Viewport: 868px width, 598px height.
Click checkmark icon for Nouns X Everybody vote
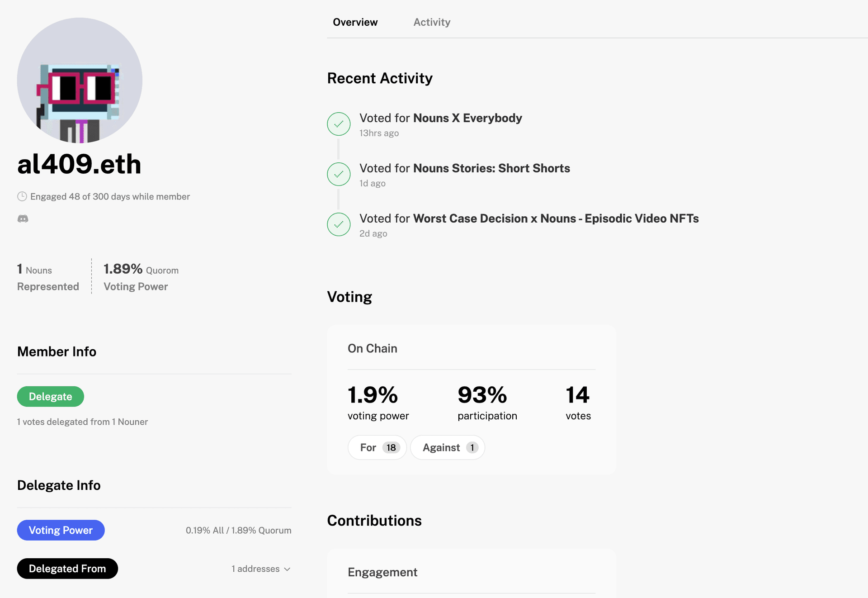pos(339,124)
